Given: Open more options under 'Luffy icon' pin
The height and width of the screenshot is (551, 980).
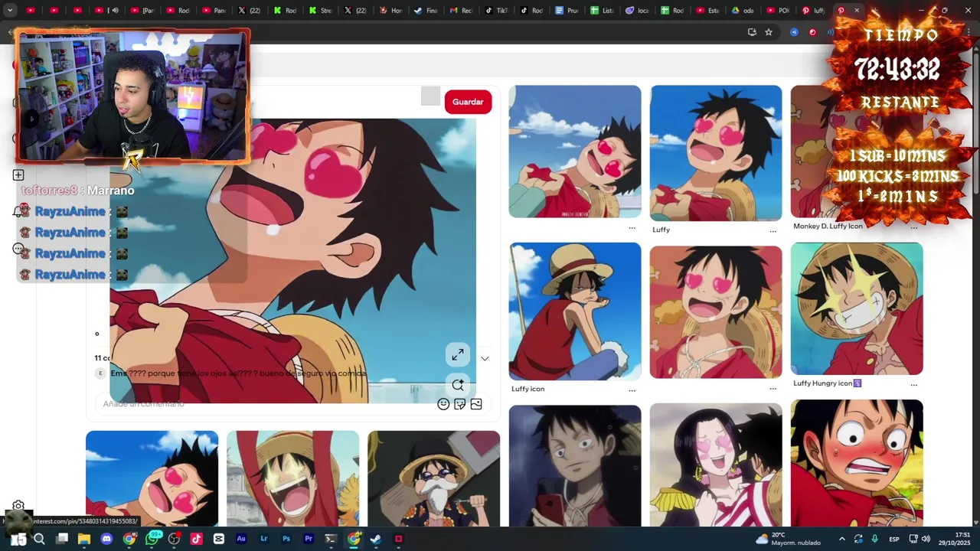Looking at the screenshot, I should pyautogui.click(x=632, y=390).
